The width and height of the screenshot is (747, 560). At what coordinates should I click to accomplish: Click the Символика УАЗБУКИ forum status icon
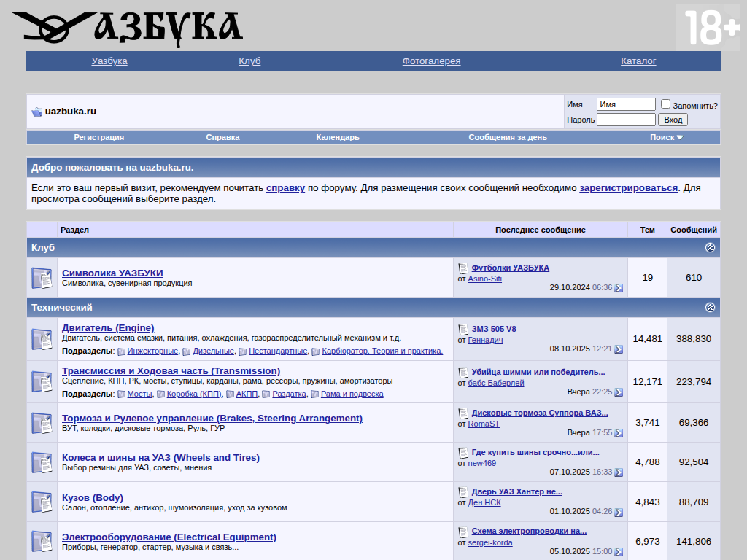tap(42, 278)
